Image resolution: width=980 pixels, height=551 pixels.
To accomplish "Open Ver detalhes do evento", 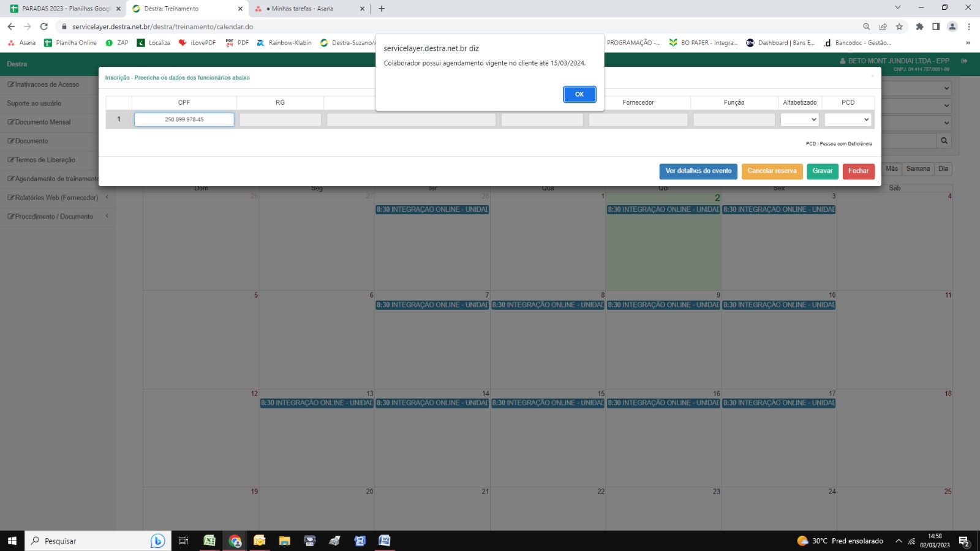I will (x=698, y=171).
